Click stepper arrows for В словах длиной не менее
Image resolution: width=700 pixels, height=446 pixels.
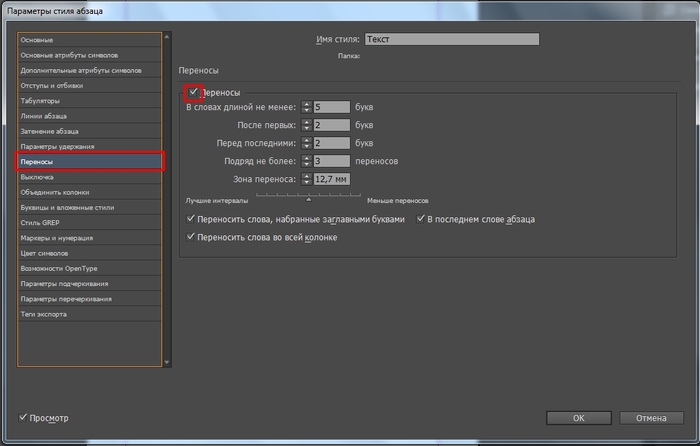[307, 107]
